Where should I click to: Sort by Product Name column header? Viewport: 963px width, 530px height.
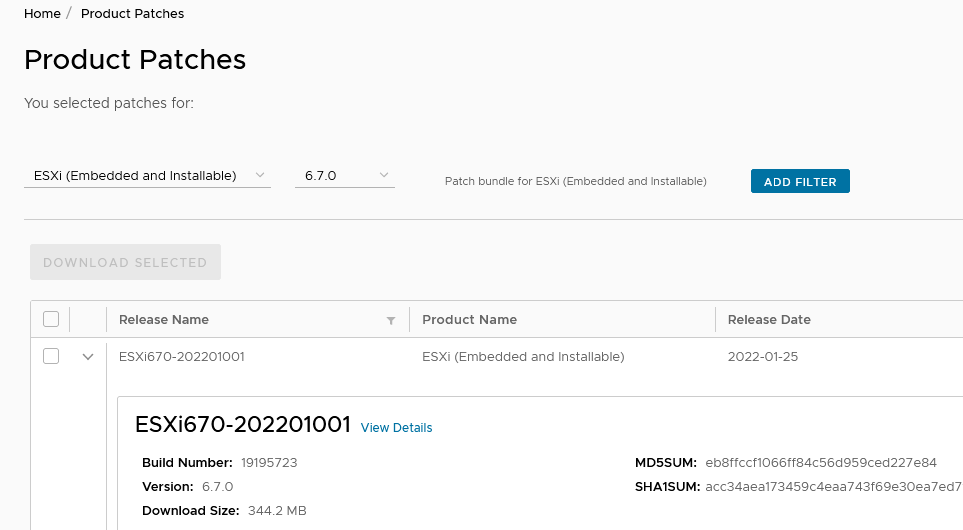point(469,319)
